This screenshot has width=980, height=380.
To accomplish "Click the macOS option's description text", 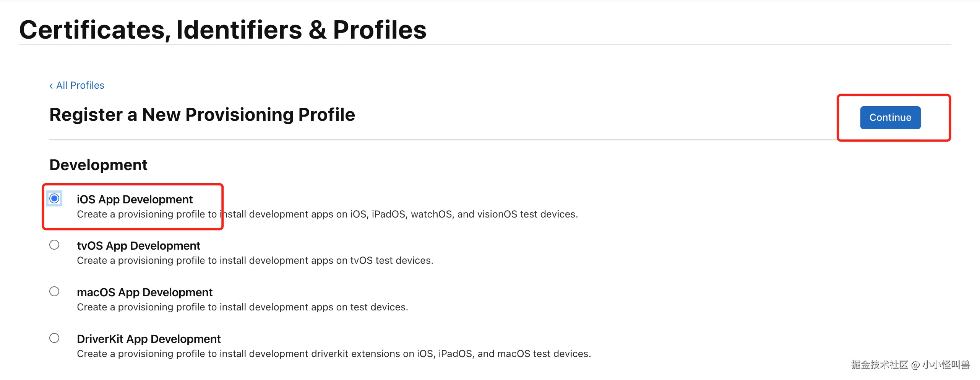I will 242,307.
